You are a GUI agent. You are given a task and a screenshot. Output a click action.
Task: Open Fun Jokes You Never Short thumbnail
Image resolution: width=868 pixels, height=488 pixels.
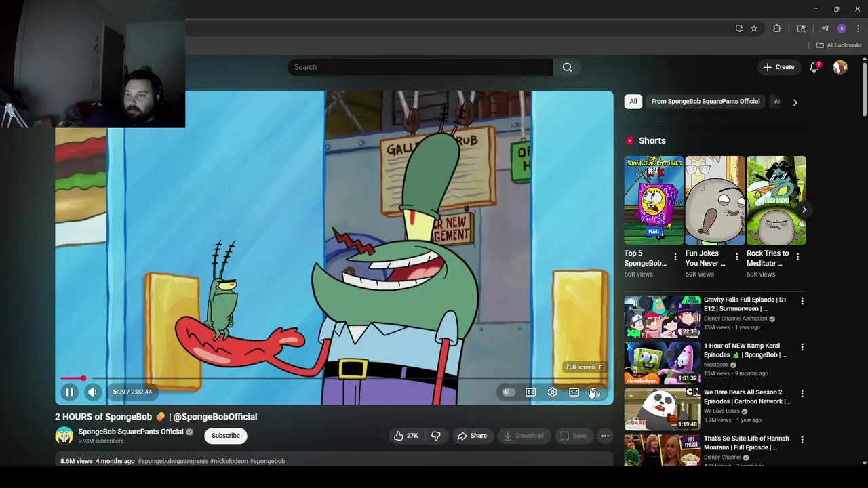[x=715, y=201]
